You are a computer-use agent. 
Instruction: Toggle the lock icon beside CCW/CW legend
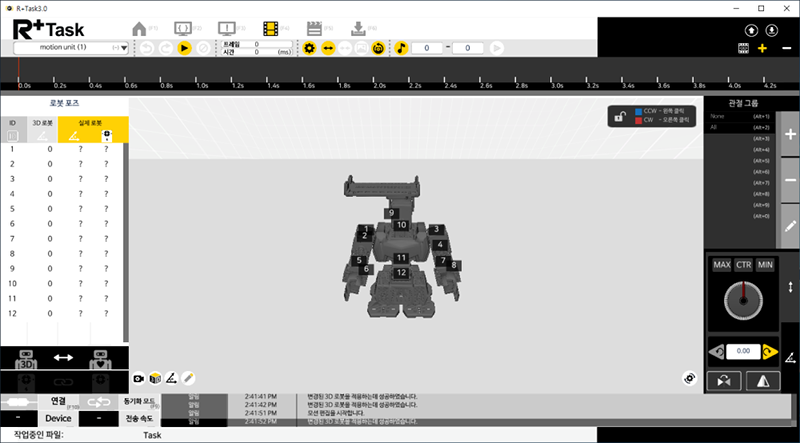tap(620, 116)
